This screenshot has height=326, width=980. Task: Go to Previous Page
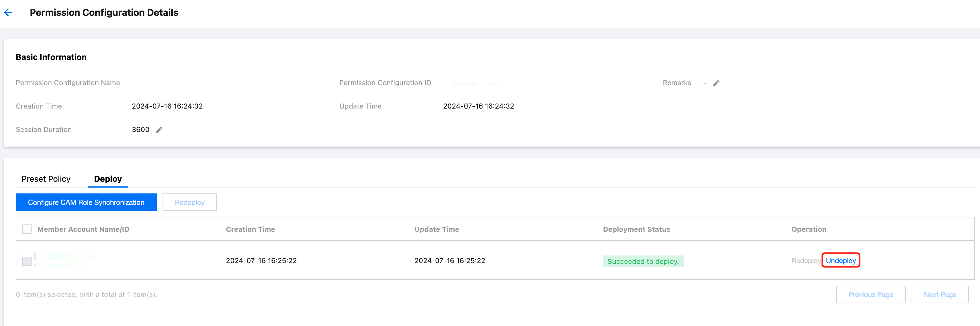click(x=870, y=294)
